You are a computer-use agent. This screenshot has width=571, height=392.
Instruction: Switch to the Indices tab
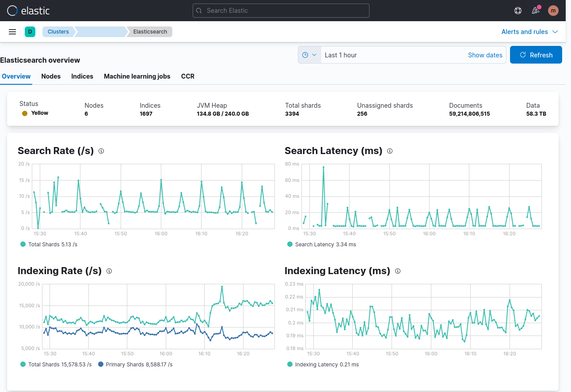(82, 76)
